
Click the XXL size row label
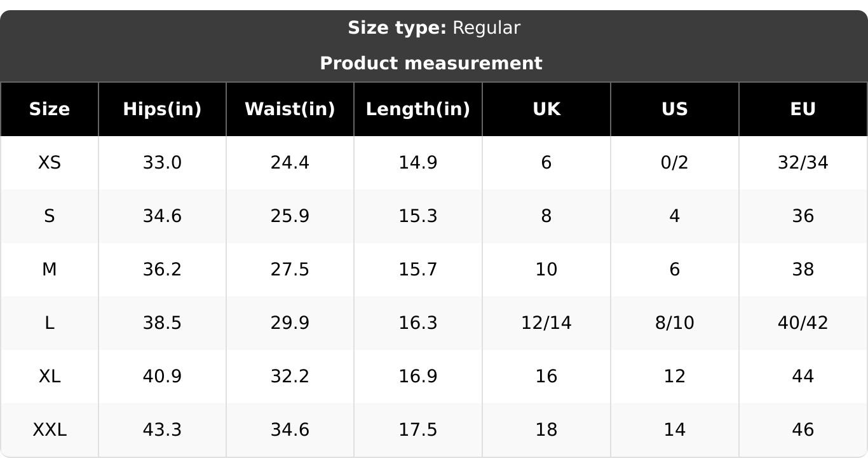click(50, 430)
